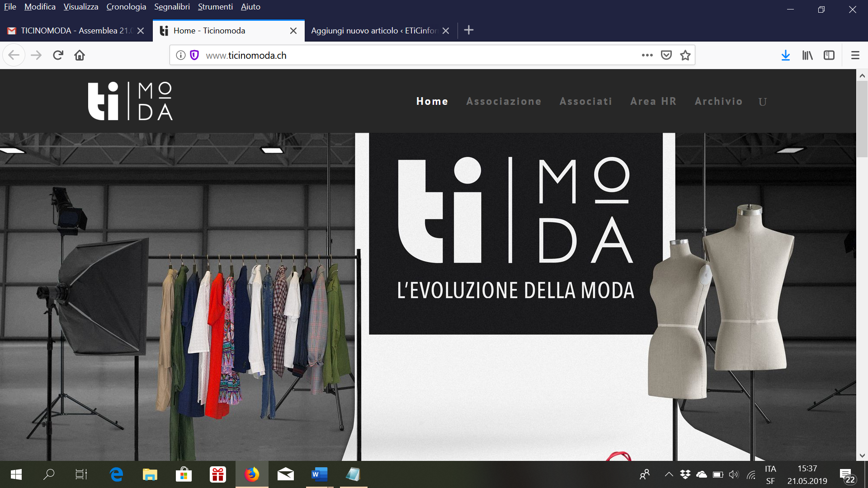The image size is (868, 488).
Task: Open the Action Center notifications icon
Action: [x=848, y=475]
